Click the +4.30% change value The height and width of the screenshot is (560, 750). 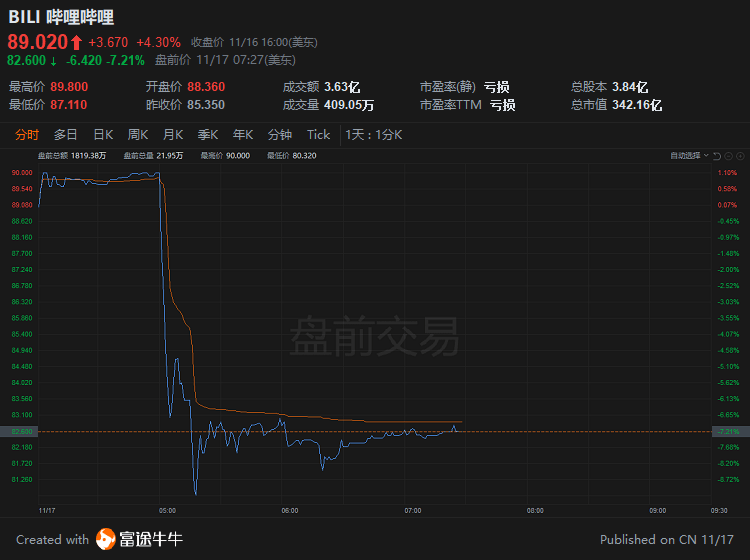click(x=158, y=42)
